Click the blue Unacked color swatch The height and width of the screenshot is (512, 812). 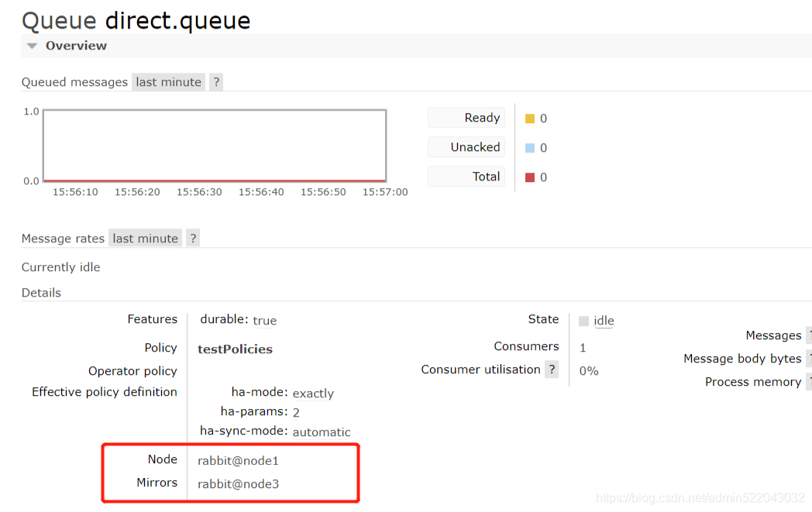(x=530, y=148)
